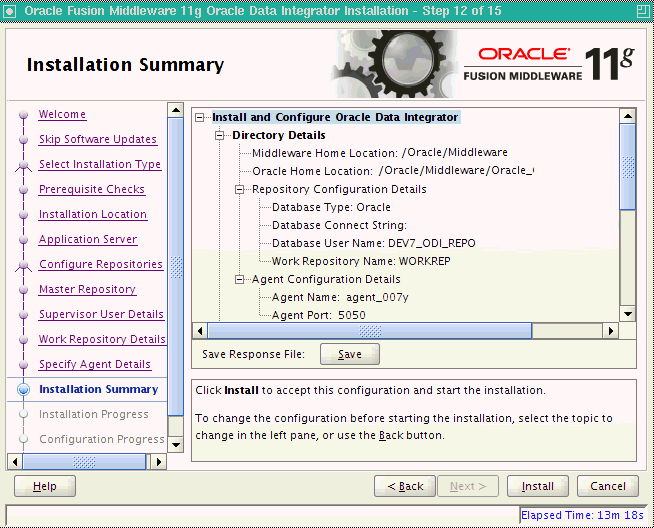Viewport: 654px width, 528px height.
Task: Select Oracle Home Location row
Action: coord(393,171)
